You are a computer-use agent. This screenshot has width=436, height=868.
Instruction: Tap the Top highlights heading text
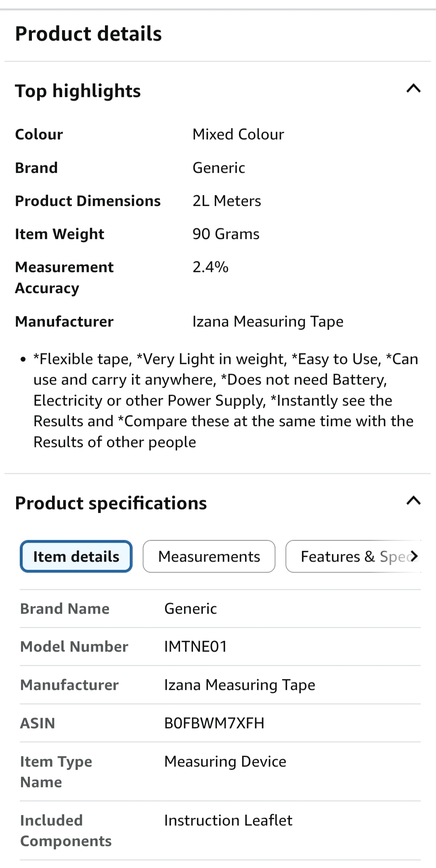click(x=78, y=91)
